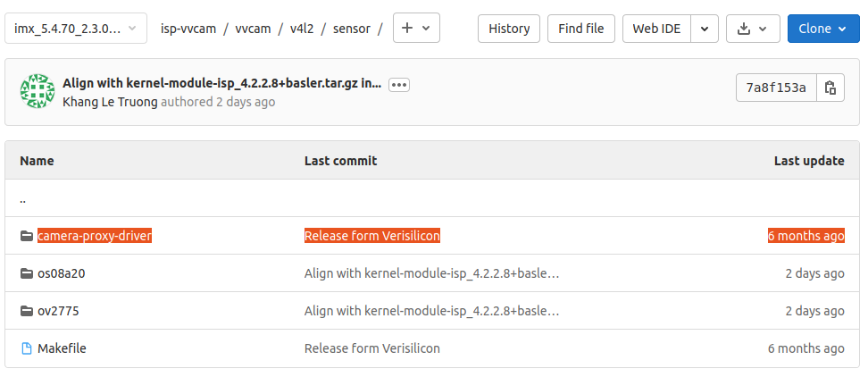The width and height of the screenshot is (868, 377).
Task: Click the camera-proxy-driver folder icon
Action: [x=26, y=236]
